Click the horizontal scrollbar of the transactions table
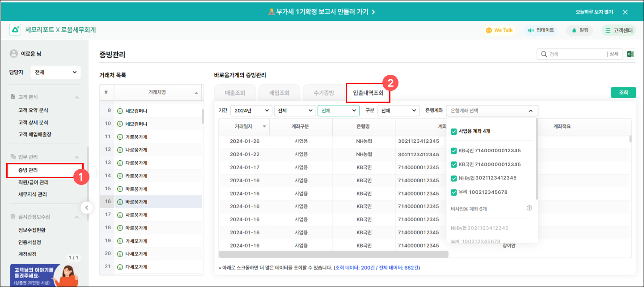 click(x=334, y=254)
